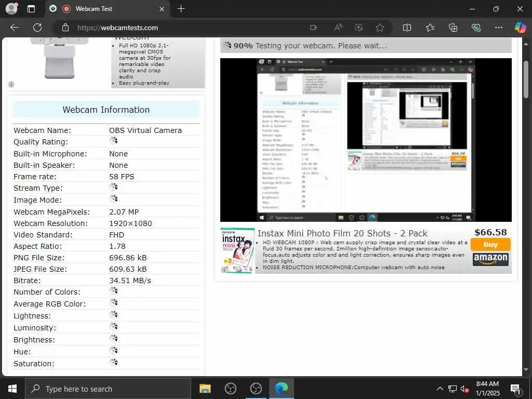Show hidden system tray icons
The height and width of the screenshot is (399, 532).
(x=440, y=389)
